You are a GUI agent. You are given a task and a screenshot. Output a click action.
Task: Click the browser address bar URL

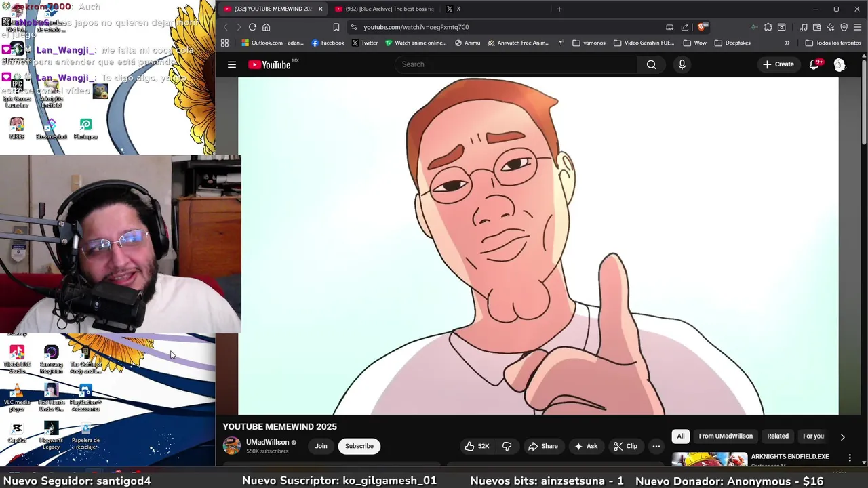point(416,27)
